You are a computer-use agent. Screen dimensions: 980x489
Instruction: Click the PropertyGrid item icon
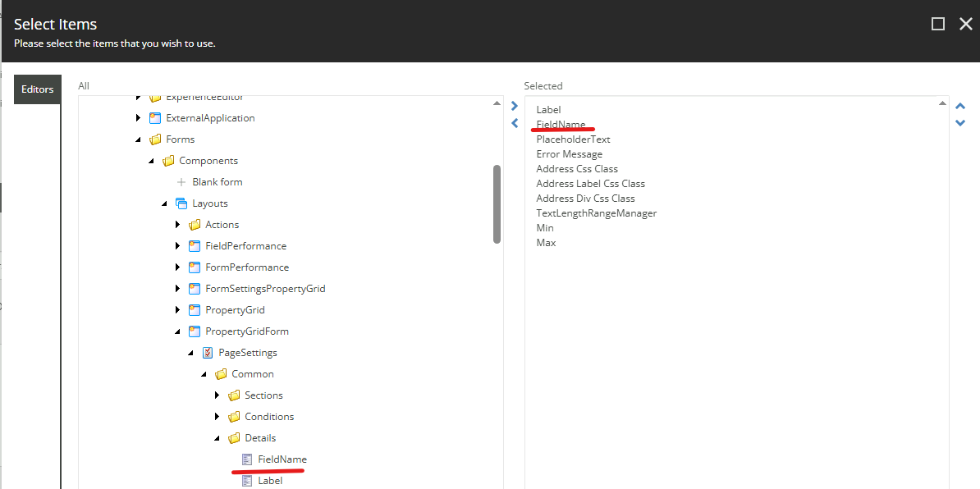[195, 310]
